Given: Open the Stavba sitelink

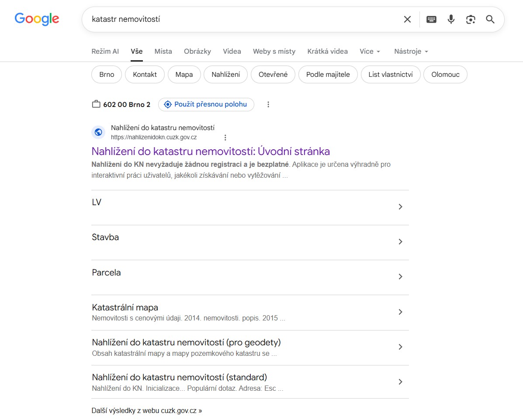Looking at the screenshot, I should pyautogui.click(x=250, y=242).
